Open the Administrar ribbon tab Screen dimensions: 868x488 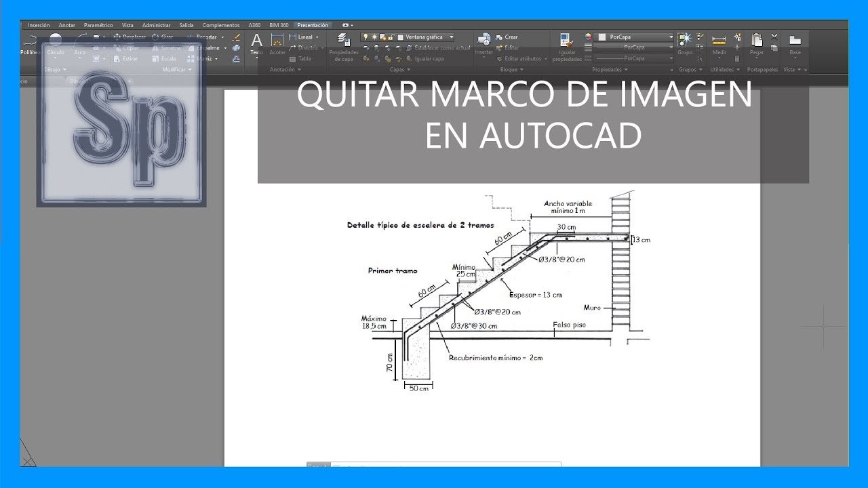157,25
